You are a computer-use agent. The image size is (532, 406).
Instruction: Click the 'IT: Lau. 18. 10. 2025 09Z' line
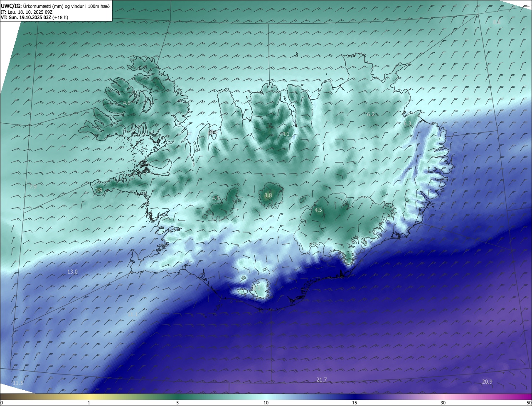27,12
